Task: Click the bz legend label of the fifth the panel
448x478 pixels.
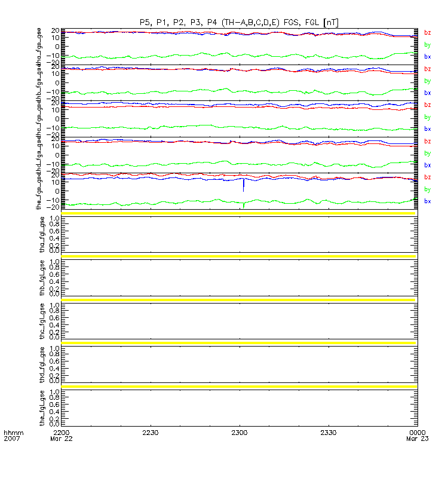Action: [427, 177]
